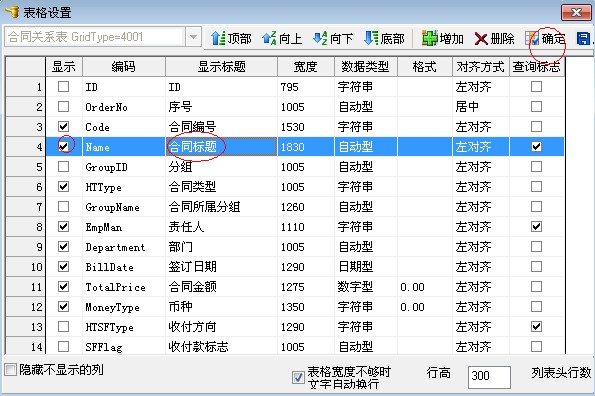Click the 显示标题 column header
Image resolution: width=595 pixels, height=396 pixels.
point(222,67)
